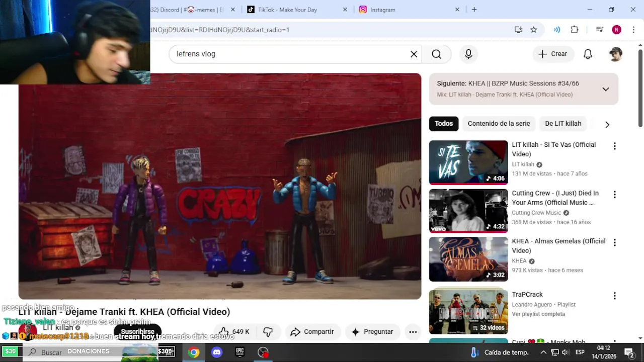Click the ESP language indicator
The image size is (644, 362).
[x=580, y=352]
